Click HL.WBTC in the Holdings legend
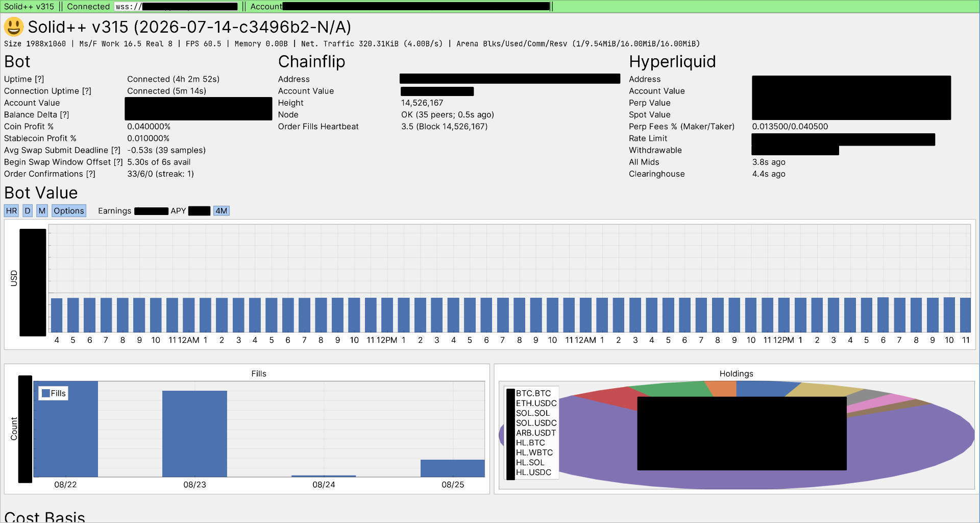 pos(534,453)
